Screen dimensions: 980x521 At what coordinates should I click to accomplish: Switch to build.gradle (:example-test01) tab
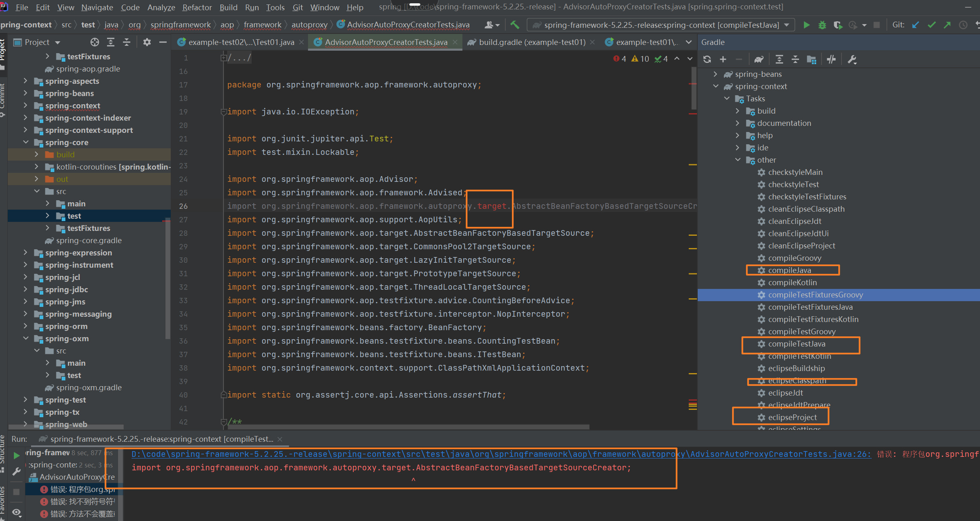pyautogui.click(x=531, y=42)
